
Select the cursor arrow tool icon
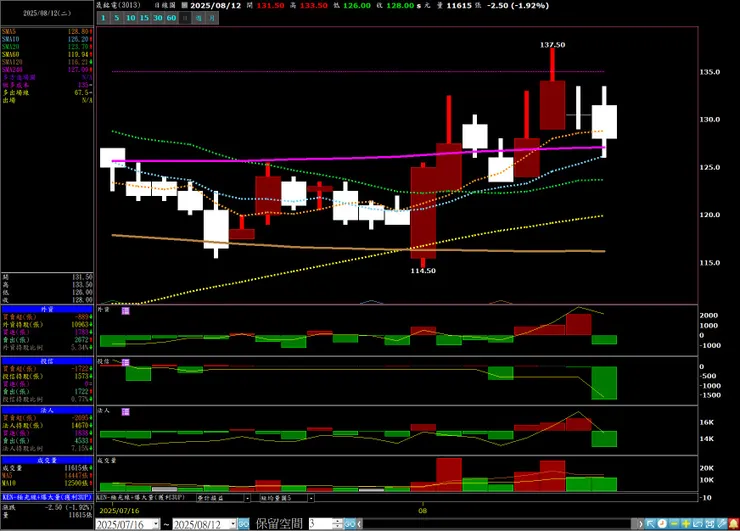[x=650, y=524]
